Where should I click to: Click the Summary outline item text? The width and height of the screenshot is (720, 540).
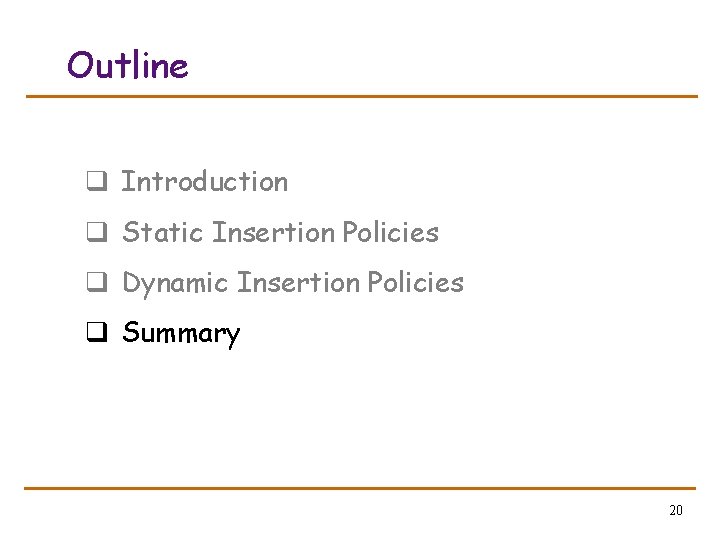(x=181, y=334)
